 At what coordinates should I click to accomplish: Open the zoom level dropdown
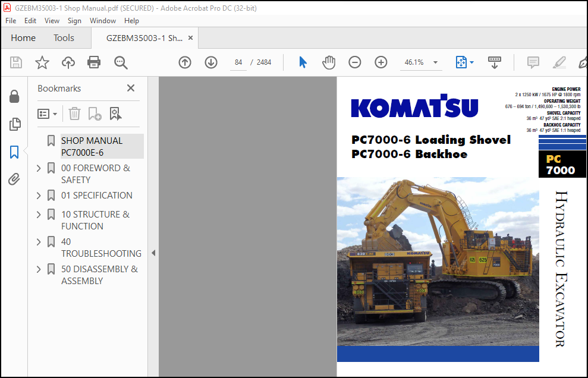(x=435, y=62)
